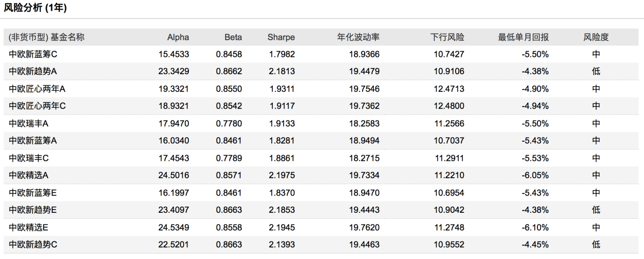The height and width of the screenshot is (259, 644).
Task: Click the 最低单月回报 column header
Action: click(x=524, y=37)
